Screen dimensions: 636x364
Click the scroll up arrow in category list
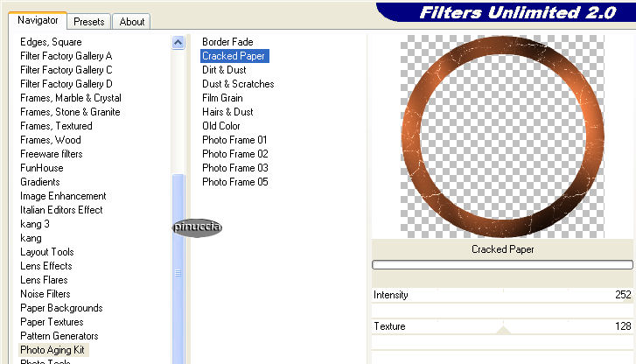[x=178, y=42]
